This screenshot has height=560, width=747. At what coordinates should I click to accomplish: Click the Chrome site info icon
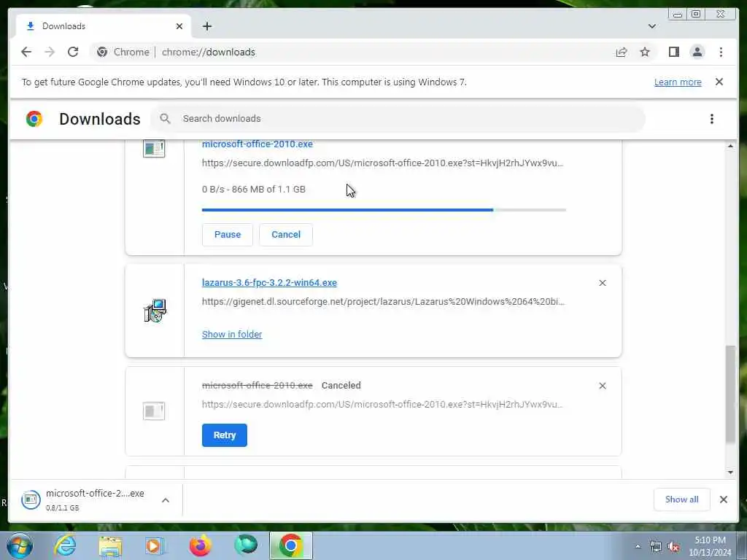click(102, 52)
